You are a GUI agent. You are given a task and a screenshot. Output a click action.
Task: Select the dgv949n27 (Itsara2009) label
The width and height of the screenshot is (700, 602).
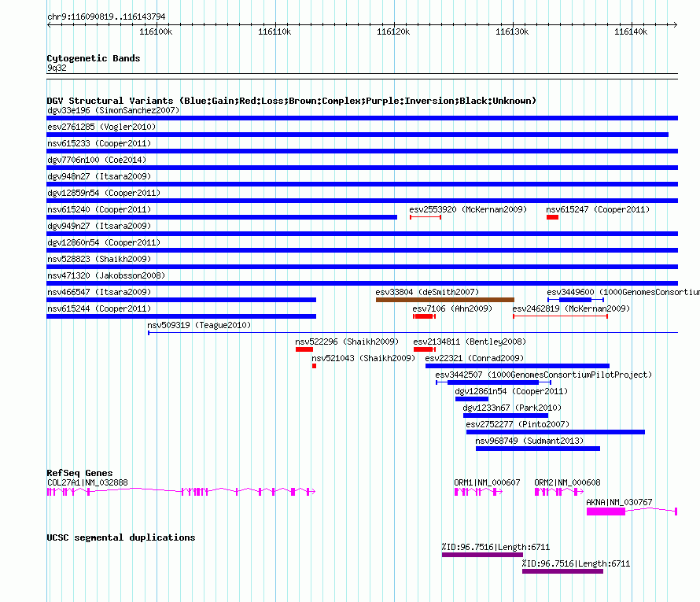pyautogui.click(x=99, y=226)
